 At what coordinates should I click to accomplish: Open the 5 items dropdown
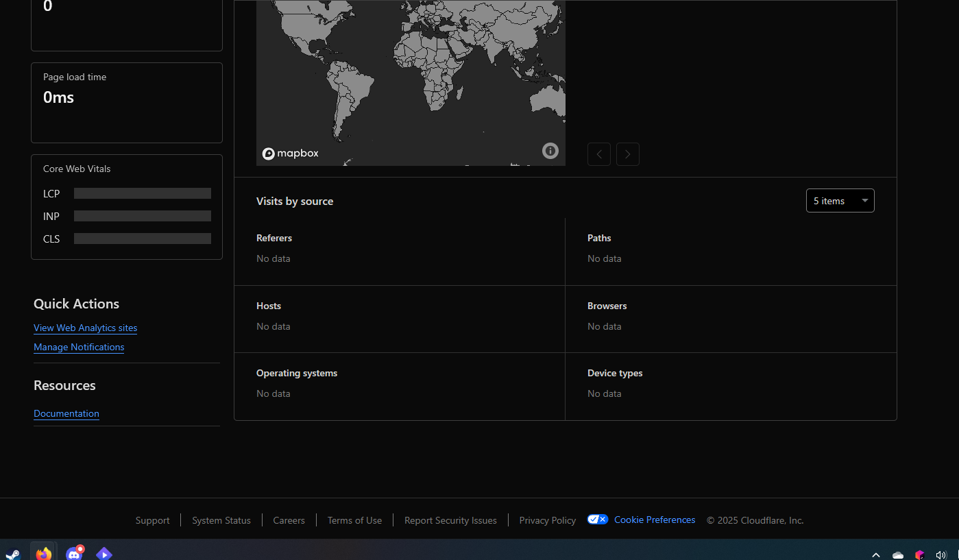[x=840, y=201]
